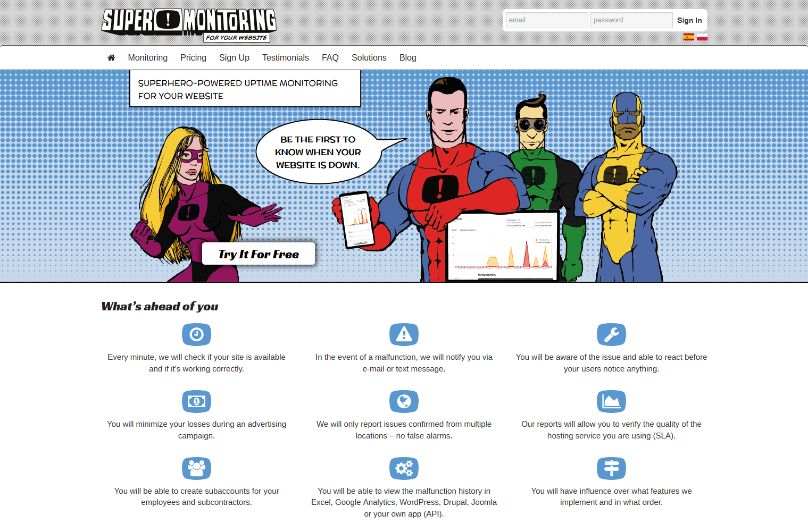Click the email input field
This screenshot has width=808, height=532.
pyautogui.click(x=546, y=20)
